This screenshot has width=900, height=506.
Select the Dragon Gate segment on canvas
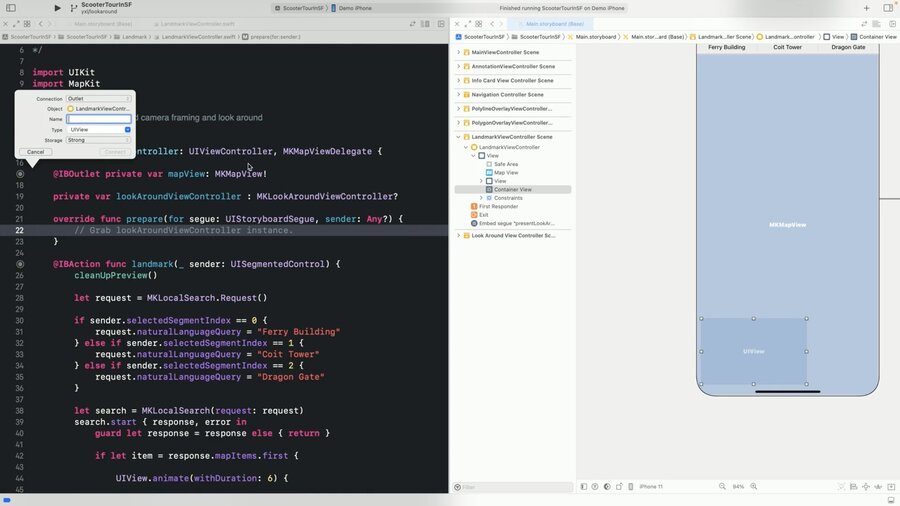(848, 47)
